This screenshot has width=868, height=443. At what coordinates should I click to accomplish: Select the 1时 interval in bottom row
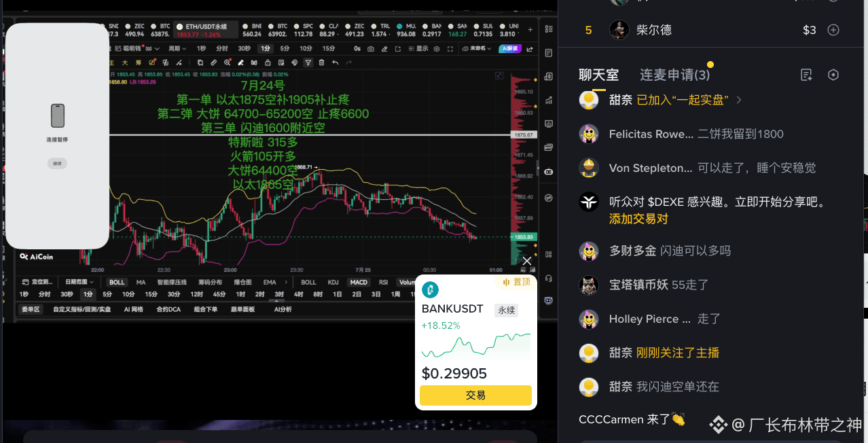240,294
